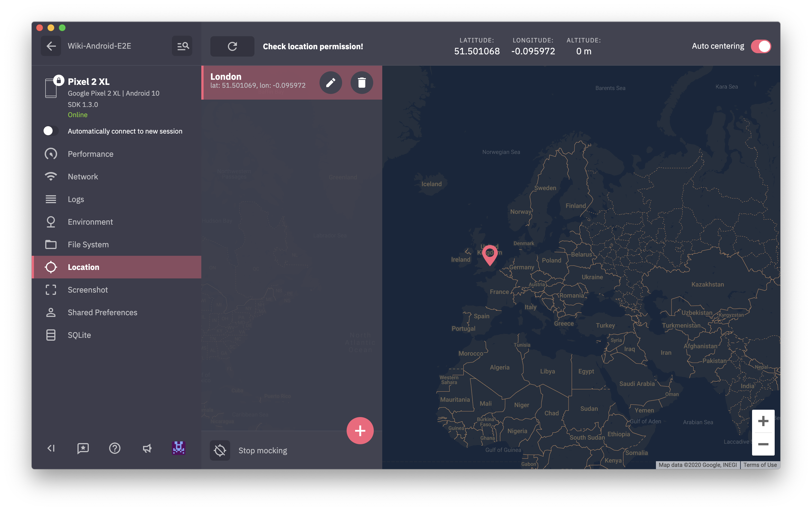Screen dimensions: 812x511
Task: Open the help question mark icon
Action: pyautogui.click(x=115, y=448)
